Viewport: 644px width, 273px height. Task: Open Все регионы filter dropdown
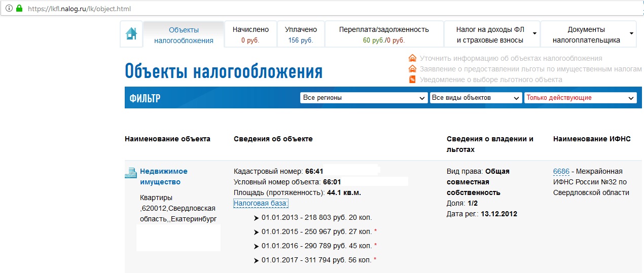(x=364, y=98)
